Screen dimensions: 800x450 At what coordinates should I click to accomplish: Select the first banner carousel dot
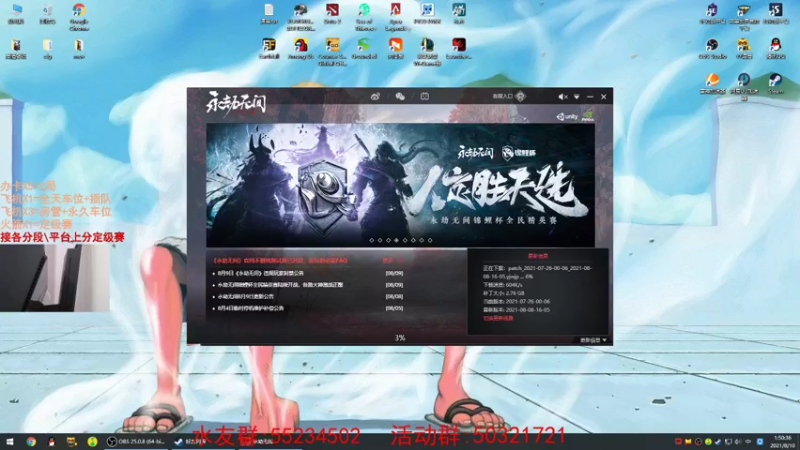[371, 240]
